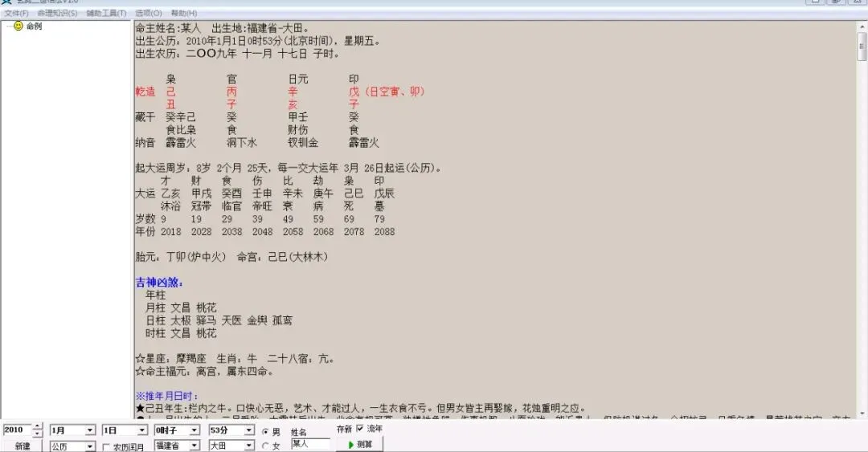Select the 女 radio button
The width and height of the screenshot is (868, 452).
265,446
